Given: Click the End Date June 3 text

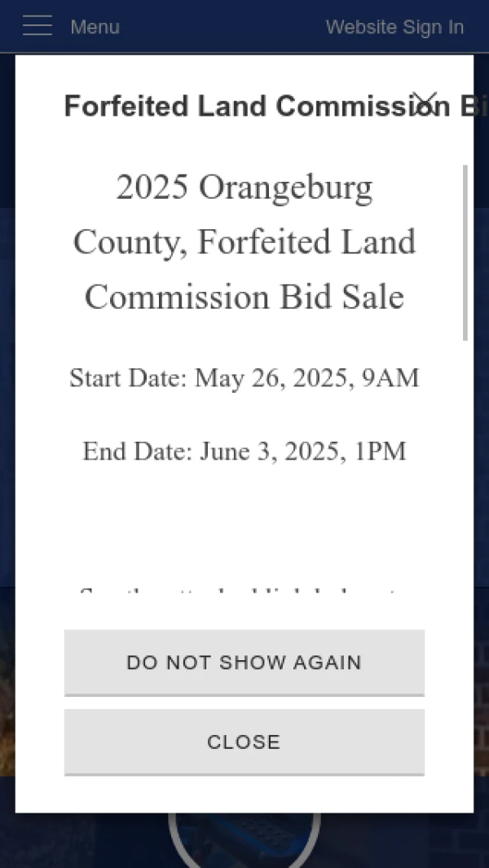Looking at the screenshot, I should (244, 452).
